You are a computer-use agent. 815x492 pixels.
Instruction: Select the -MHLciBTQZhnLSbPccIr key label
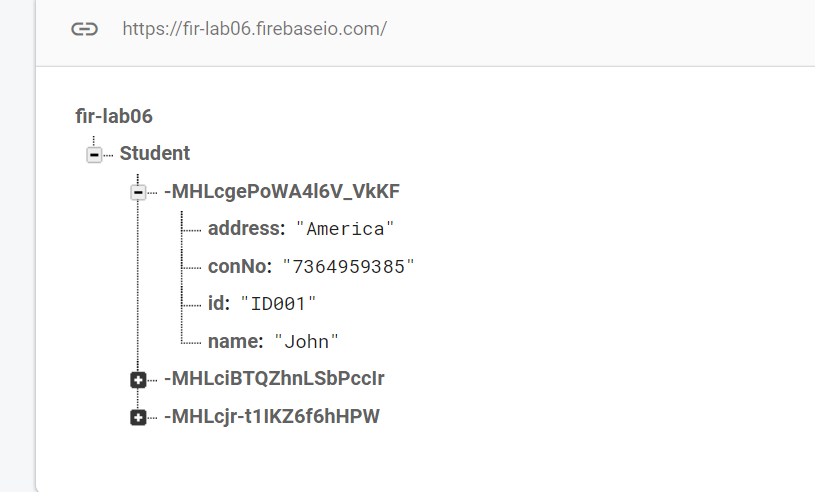(274, 379)
